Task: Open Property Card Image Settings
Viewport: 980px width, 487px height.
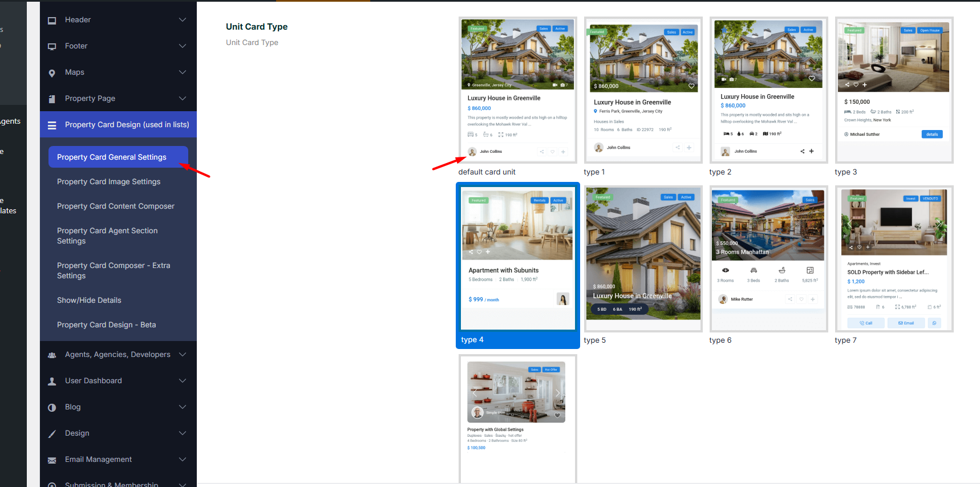Action: click(108, 182)
